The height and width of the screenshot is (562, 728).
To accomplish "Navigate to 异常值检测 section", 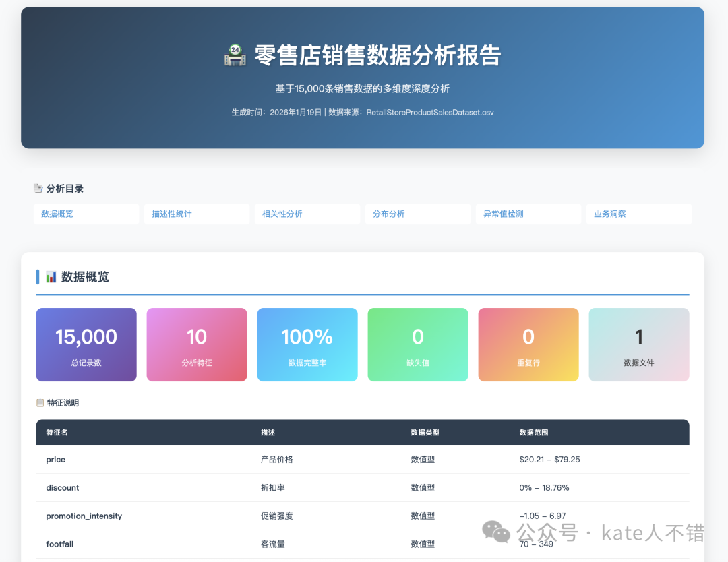I will pos(528,214).
